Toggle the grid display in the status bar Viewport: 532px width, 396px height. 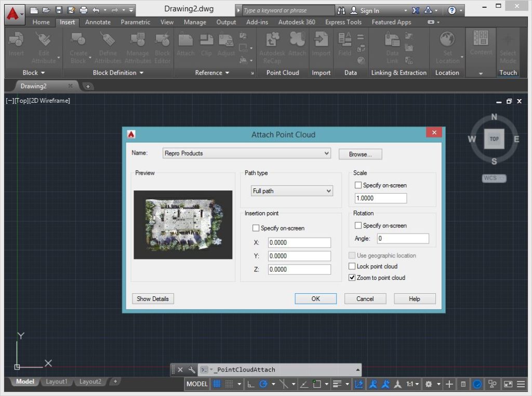(217, 384)
